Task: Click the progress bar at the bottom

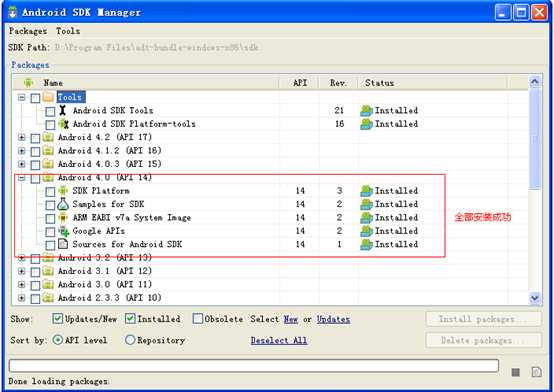Action: (254, 366)
